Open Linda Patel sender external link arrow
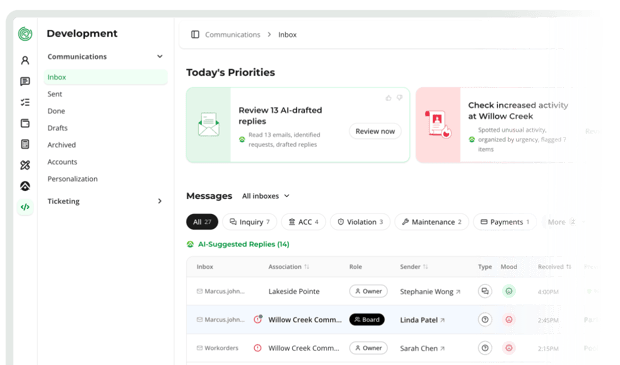The width and height of the screenshot is (620, 365). point(442,320)
